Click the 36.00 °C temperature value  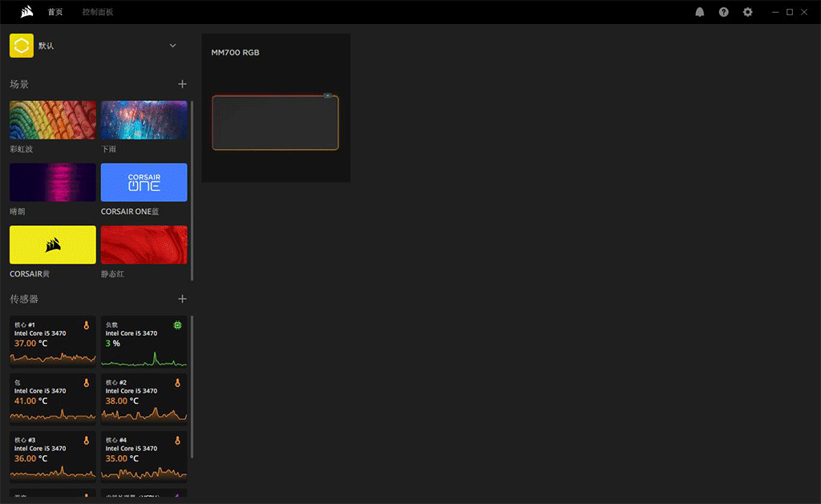(x=31, y=458)
